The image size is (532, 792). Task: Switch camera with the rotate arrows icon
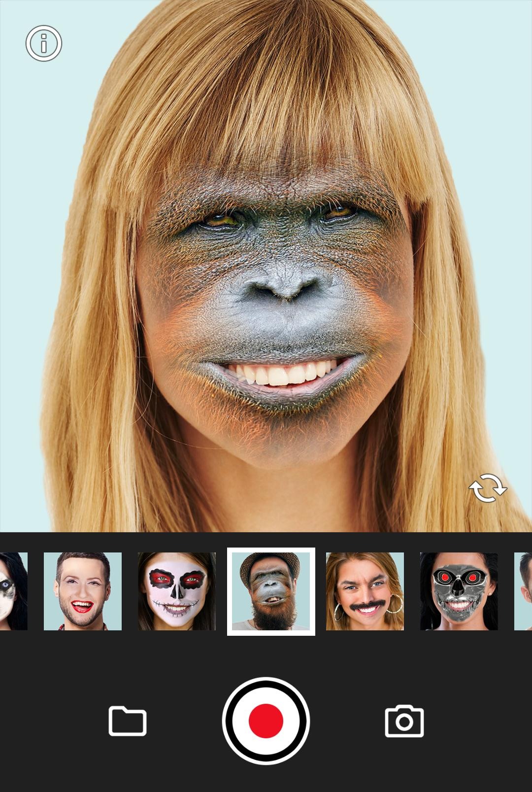pyautogui.click(x=488, y=488)
